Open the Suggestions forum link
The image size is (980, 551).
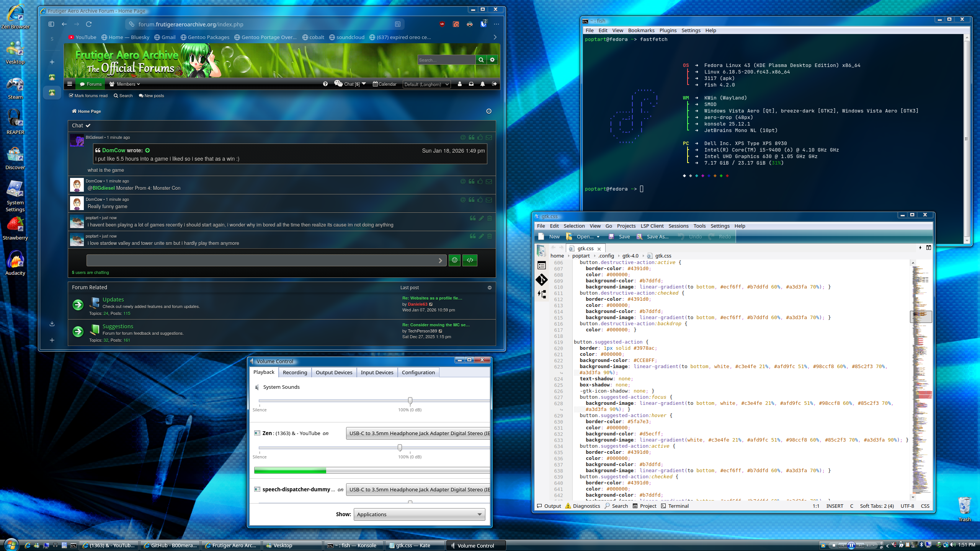[118, 326]
